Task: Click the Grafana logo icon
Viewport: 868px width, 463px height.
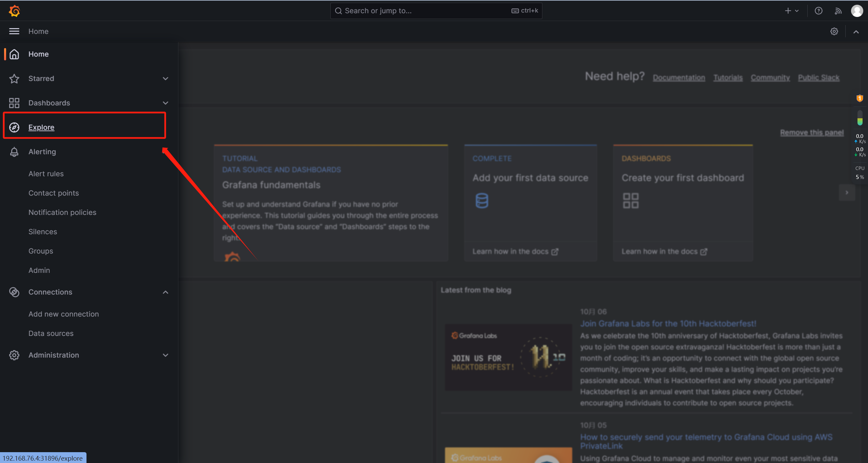Action: (14, 11)
